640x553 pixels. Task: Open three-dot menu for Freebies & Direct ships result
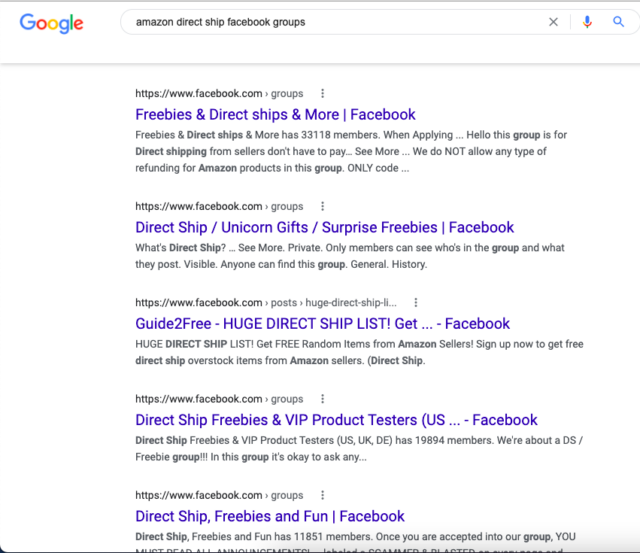[322, 94]
